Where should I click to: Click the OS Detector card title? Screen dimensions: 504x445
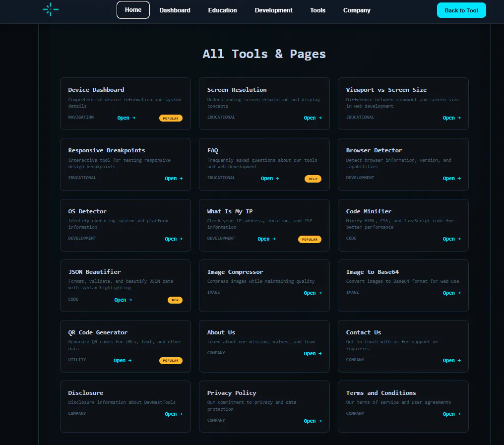(x=87, y=211)
